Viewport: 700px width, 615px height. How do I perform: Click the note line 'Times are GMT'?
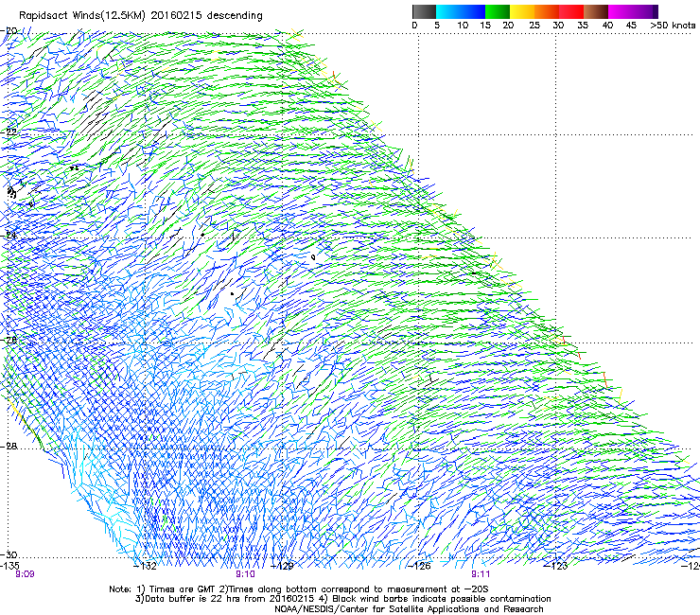click(x=184, y=589)
